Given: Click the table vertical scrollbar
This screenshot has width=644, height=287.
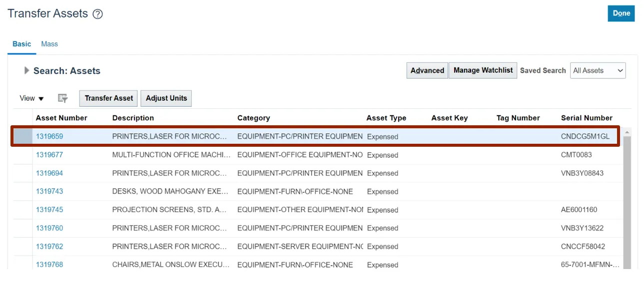Looking at the screenshot, I should (627, 200).
